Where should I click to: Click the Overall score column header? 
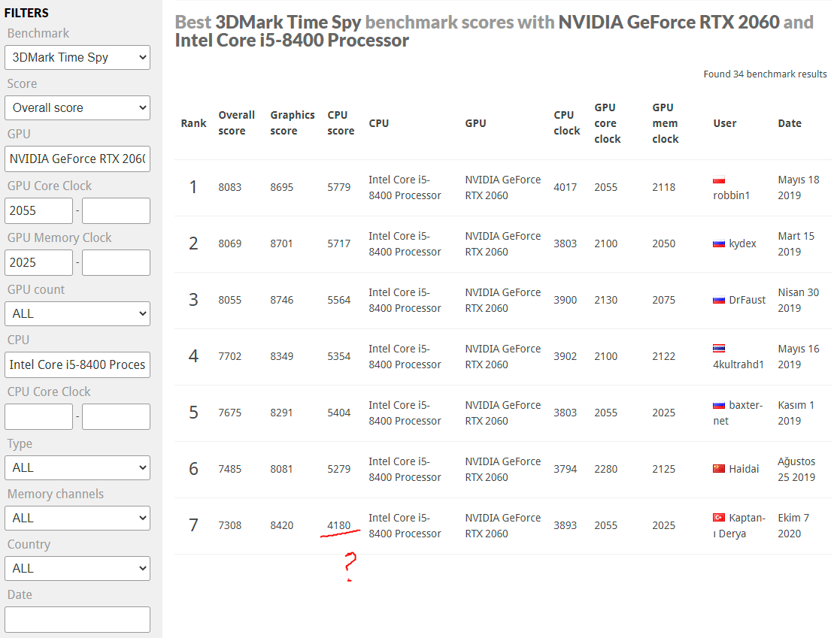236,123
